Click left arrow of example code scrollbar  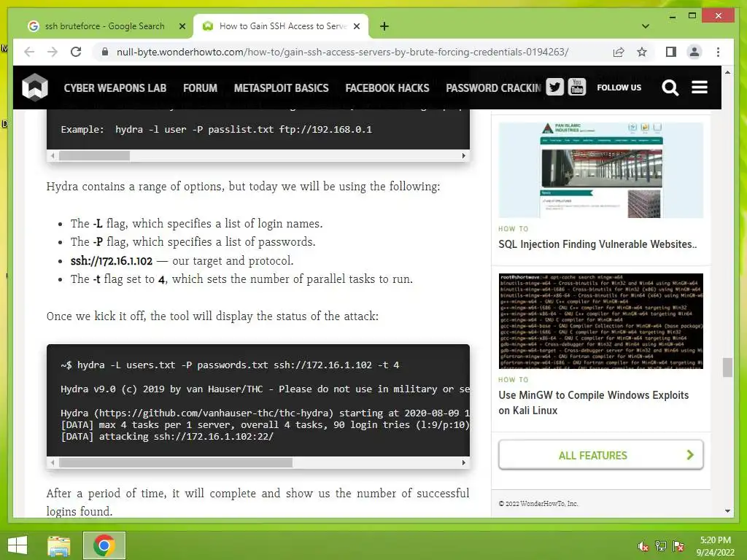53,156
